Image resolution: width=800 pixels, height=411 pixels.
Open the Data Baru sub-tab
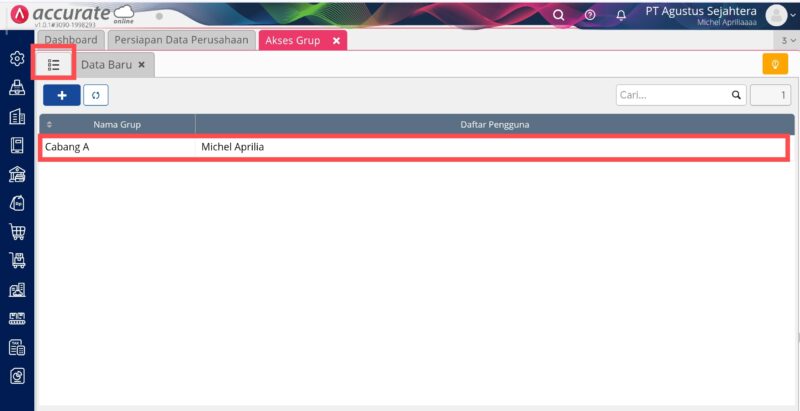tap(107, 65)
